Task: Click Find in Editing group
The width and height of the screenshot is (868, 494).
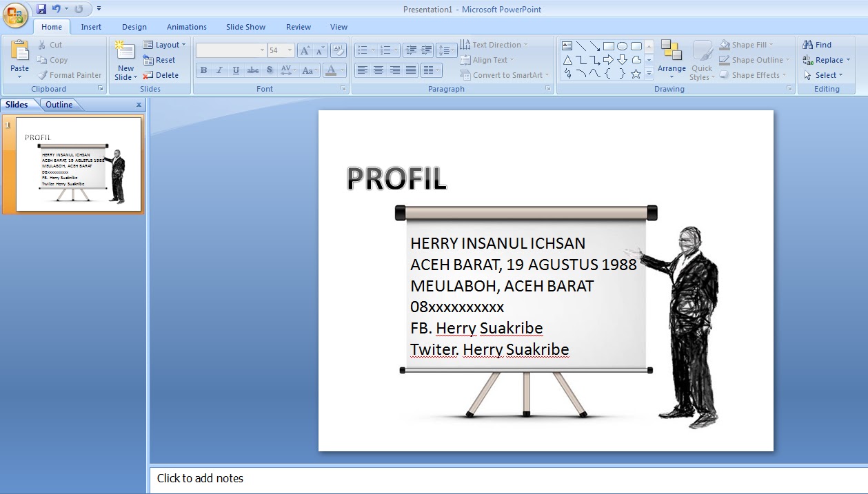Action: tap(818, 45)
